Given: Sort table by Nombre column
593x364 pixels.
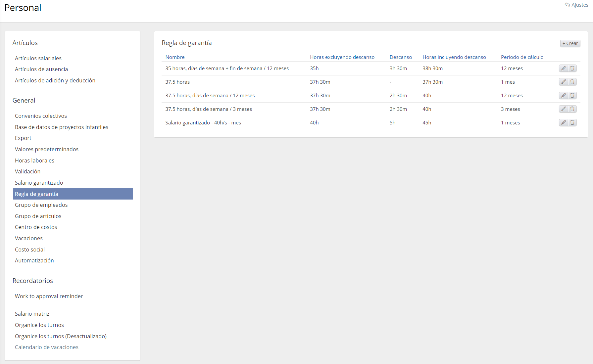Looking at the screenshot, I should tap(175, 57).
